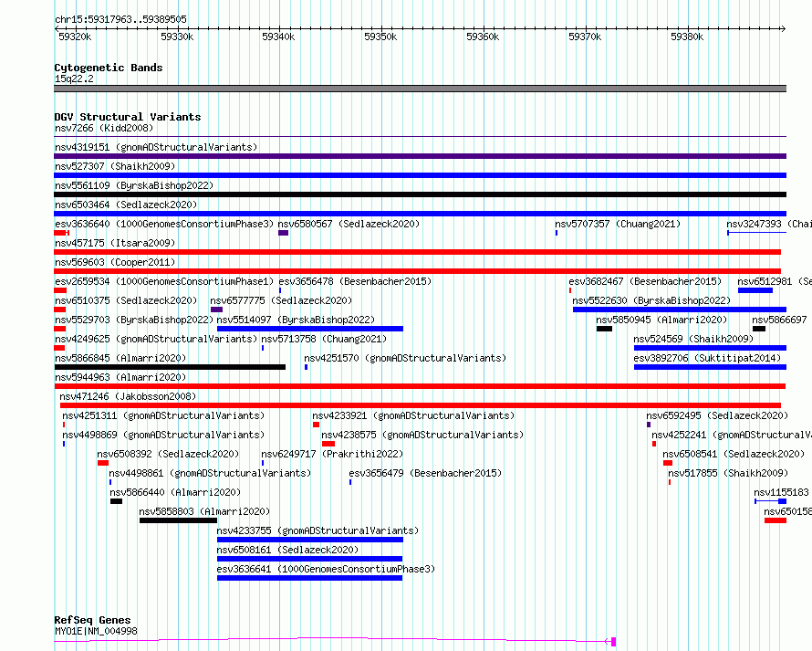Click the nsv5707357 (Chuang2021) label
The height and width of the screenshot is (651, 812).
tap(618, 224)
